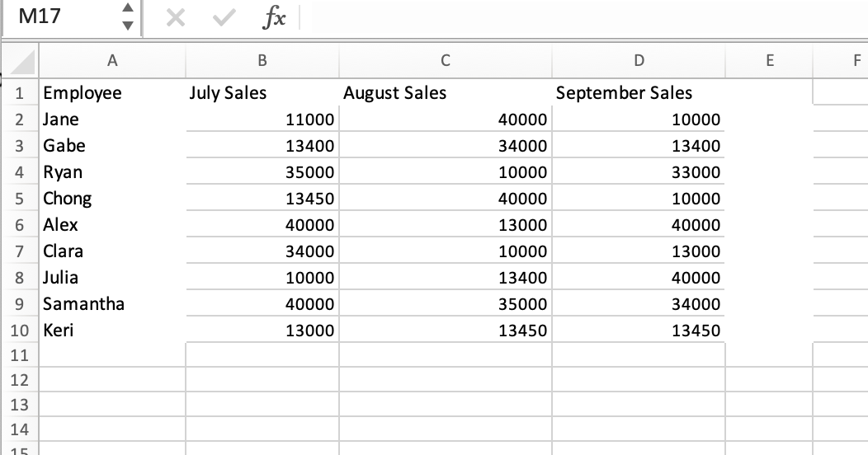Select column D header

tap(639, 61)
